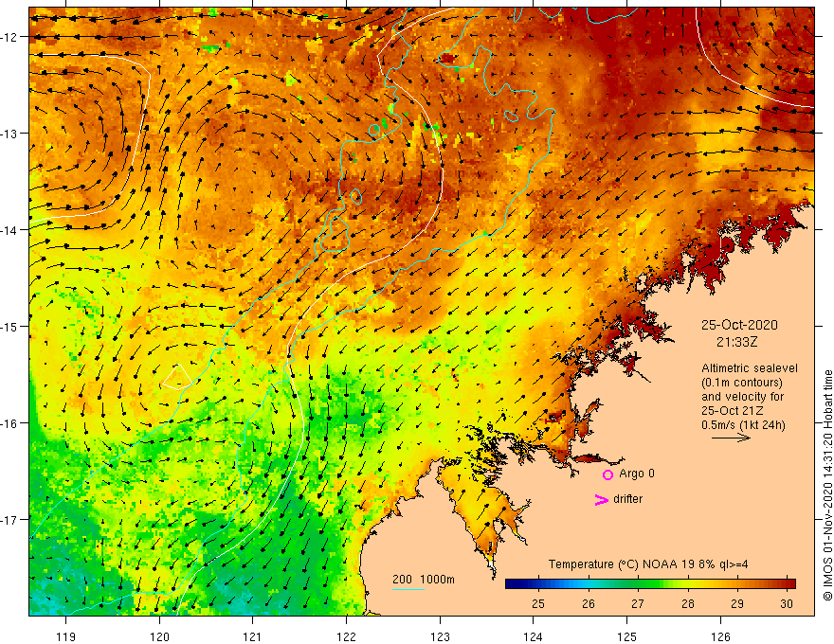Click longitude axis label '120'
The image size is (834, 644).
[159, 636]
